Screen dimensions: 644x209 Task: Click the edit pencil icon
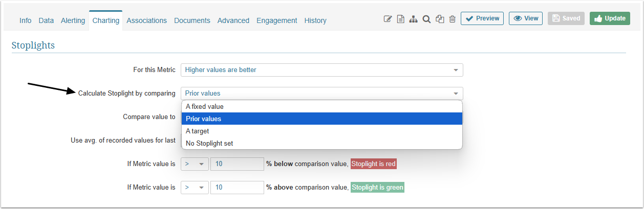[x=388, y=19]
